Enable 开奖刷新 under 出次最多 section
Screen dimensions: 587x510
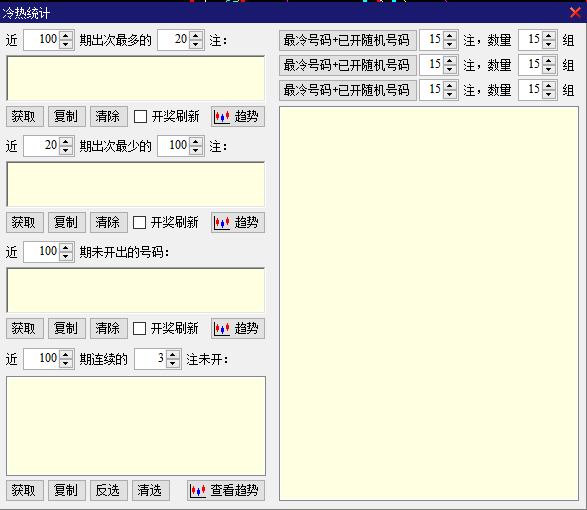[x=140, y=116]
